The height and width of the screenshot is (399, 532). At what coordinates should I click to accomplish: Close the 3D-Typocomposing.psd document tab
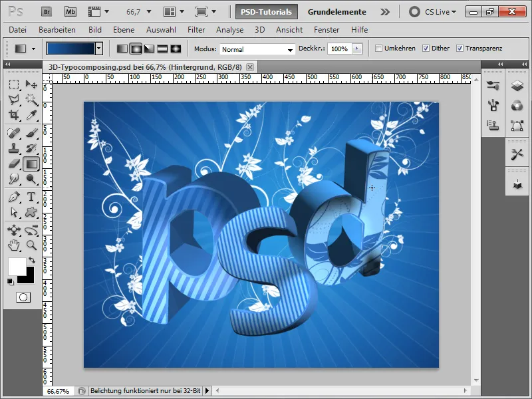click(250, 67)
